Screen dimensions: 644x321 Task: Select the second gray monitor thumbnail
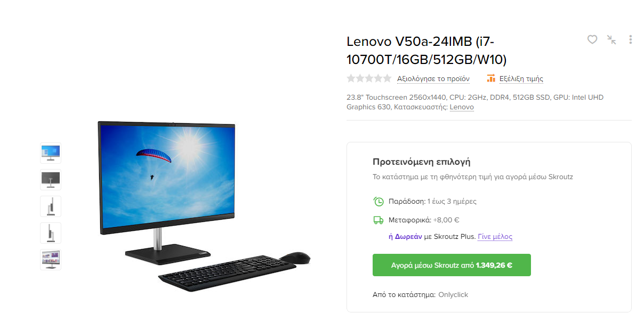(51, 180)
